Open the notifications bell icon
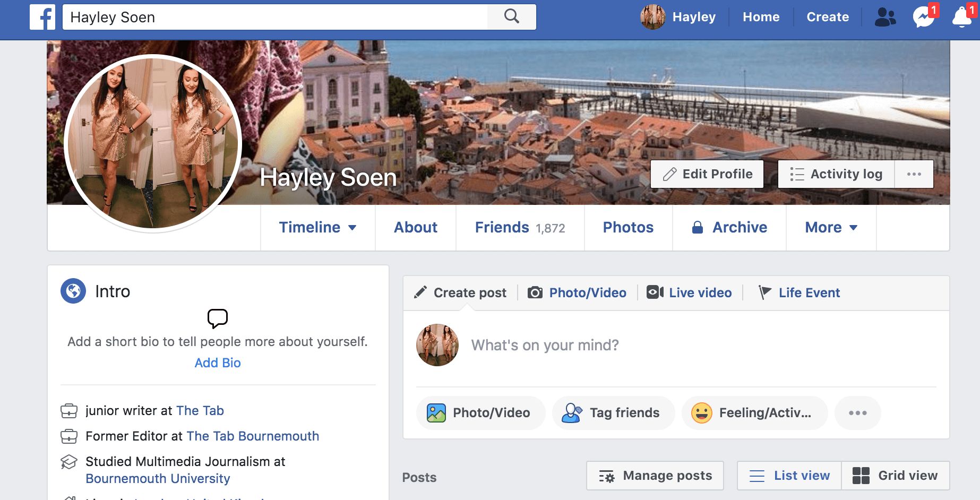Screen dimensions: 980x500 point(962,17)
